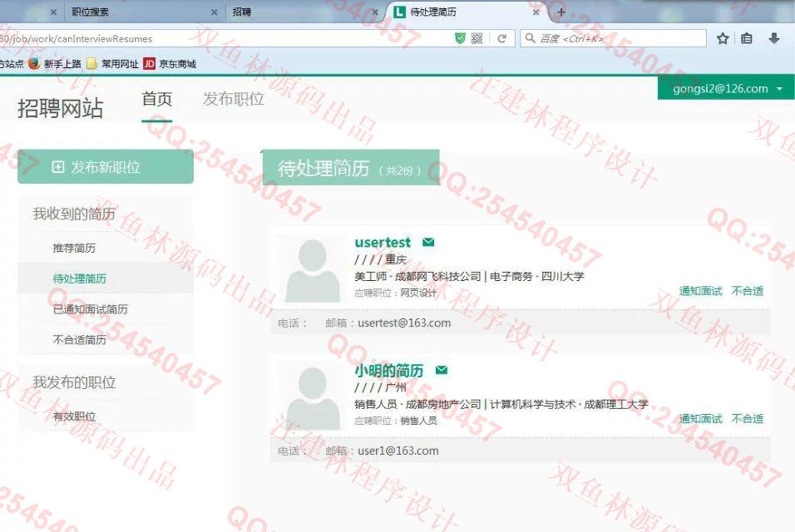Click usertest avatar thumbnail
795x532 pixels.
pos(313,269)
